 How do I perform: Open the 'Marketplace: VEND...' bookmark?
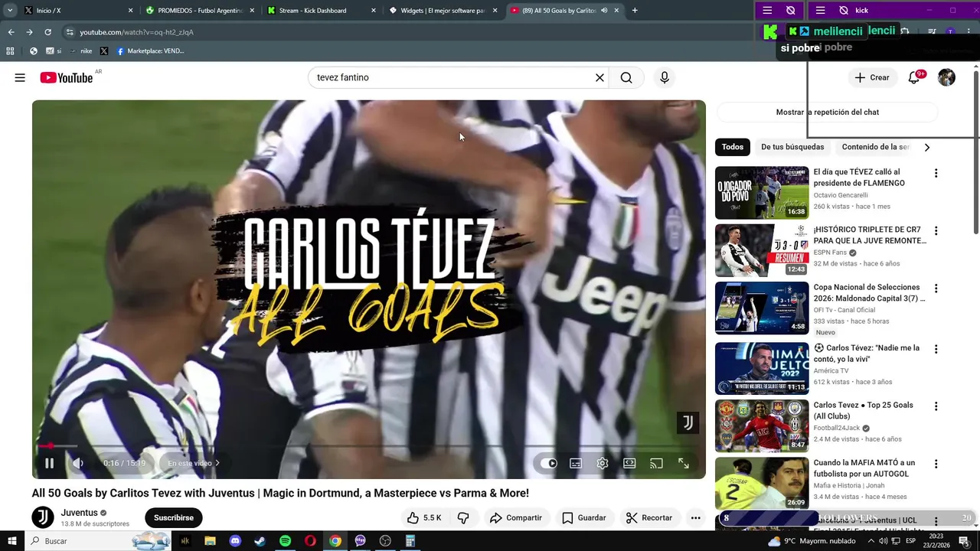pos(150,51)
